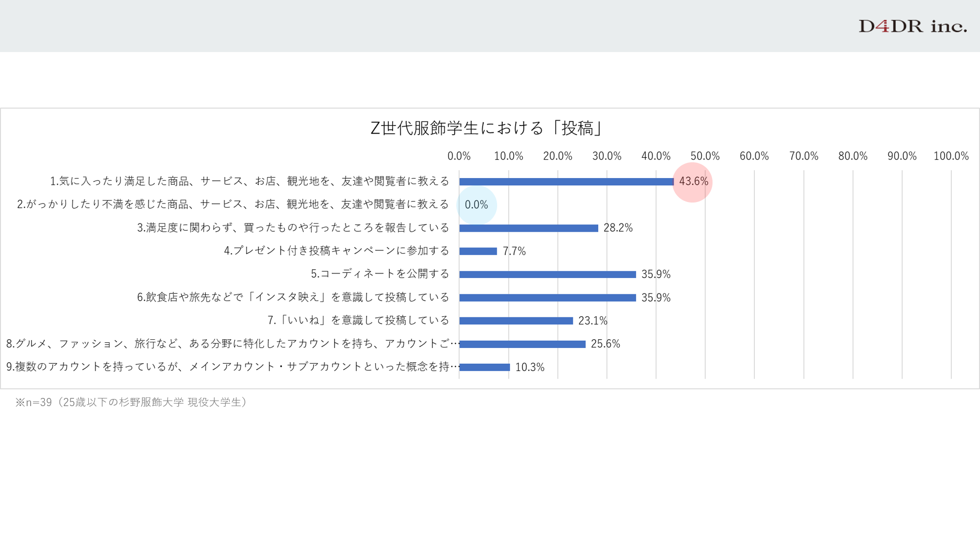Viewport: 980px width, 551px height.
Task: Click the 50.0% axis tick label
Action: [705, 156]
